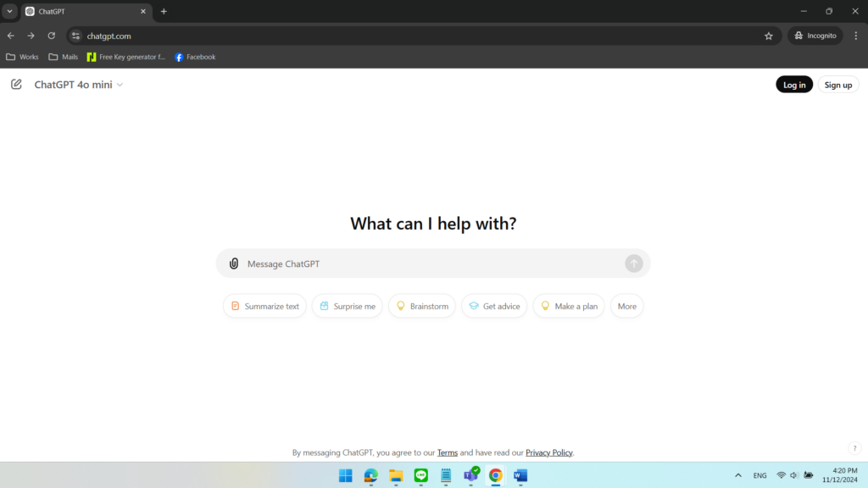This screenshot has height=488, width=868.
Task: Show hidden system tray icons
Action: (737, 475)
